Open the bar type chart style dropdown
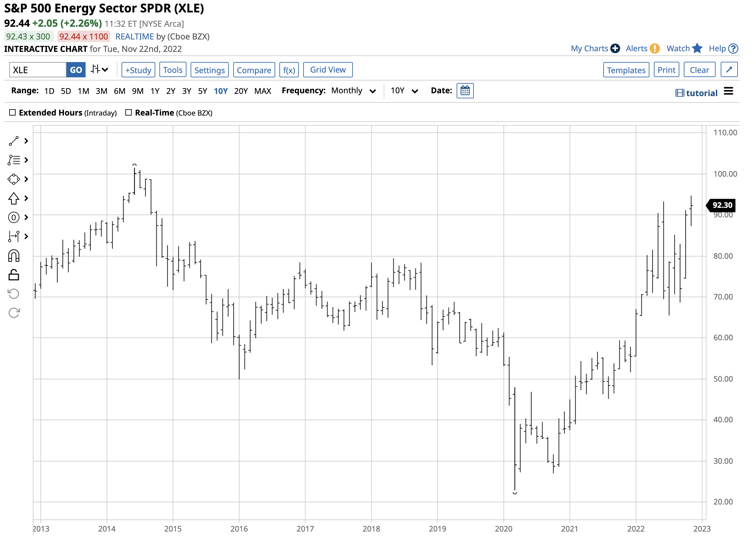756x550 pixels. pyautogui.click(x=99, y=70)
